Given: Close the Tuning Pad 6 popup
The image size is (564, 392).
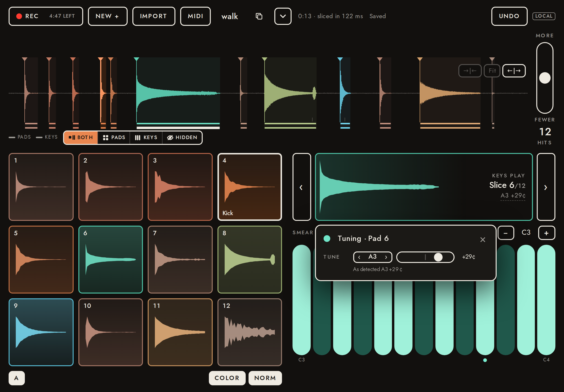Looking at the screenshot, I should tap(483, 240).
